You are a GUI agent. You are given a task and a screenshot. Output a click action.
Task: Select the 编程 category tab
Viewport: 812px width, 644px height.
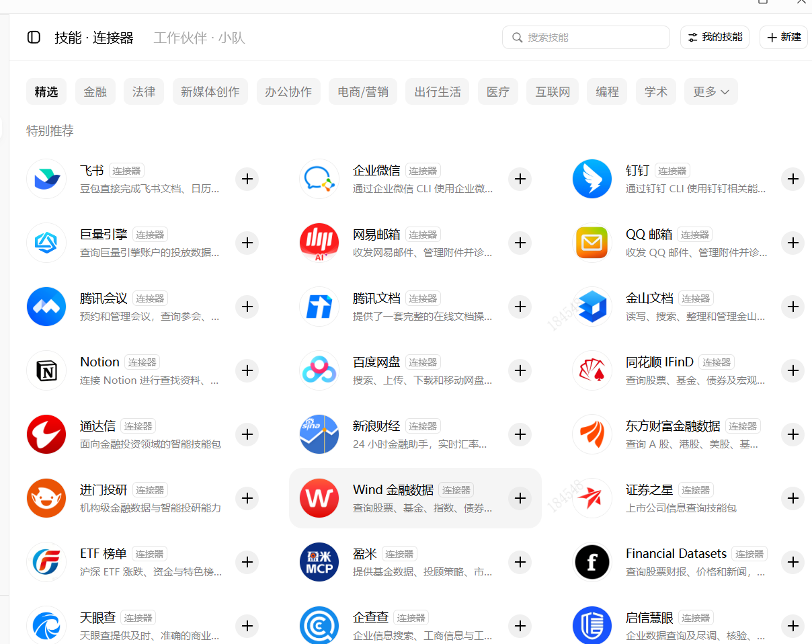point(607,91)
